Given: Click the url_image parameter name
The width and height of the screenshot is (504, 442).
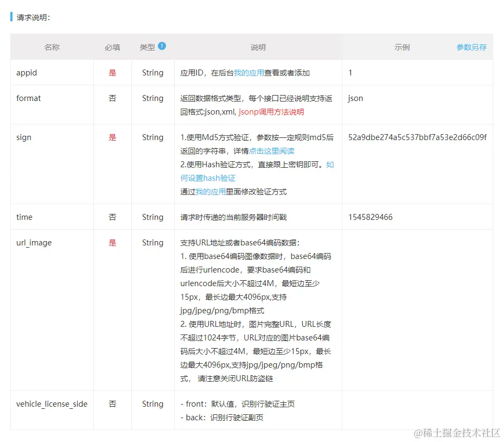Looking at the screenshot, I should pyautogui.click(x=34, y=243).
